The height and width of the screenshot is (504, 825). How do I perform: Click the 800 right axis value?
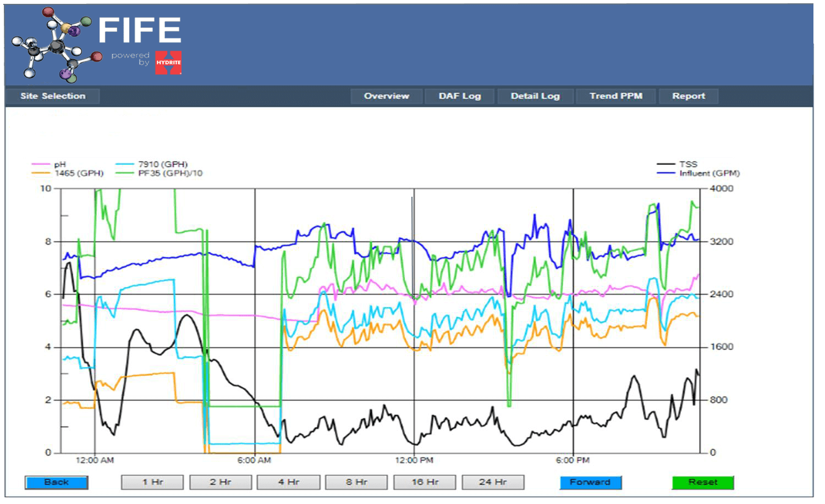(x=718, y=400)
